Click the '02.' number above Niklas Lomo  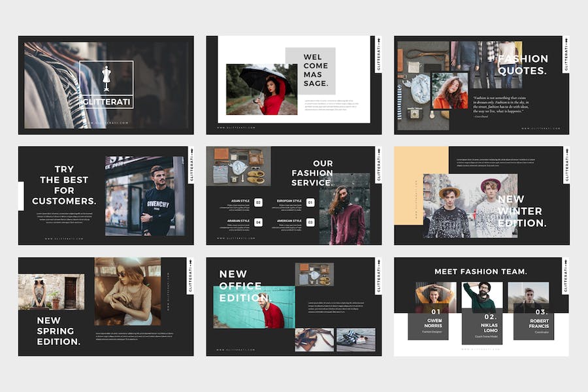490,317
